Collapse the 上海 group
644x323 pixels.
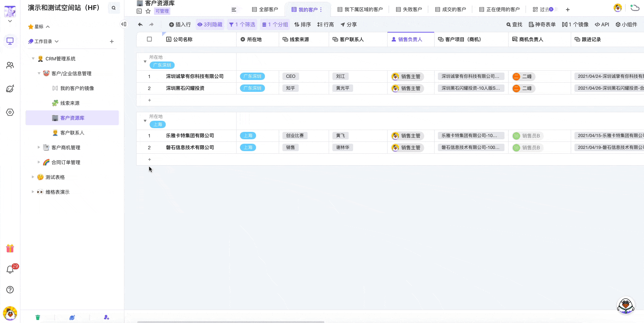pyautogui.click(x=145, y=121)
